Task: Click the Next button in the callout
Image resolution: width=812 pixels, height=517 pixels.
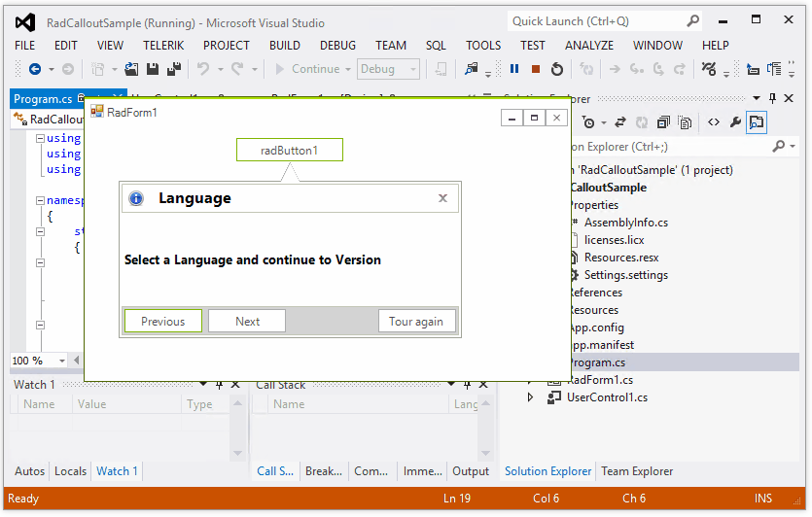Action: [247, 322]
